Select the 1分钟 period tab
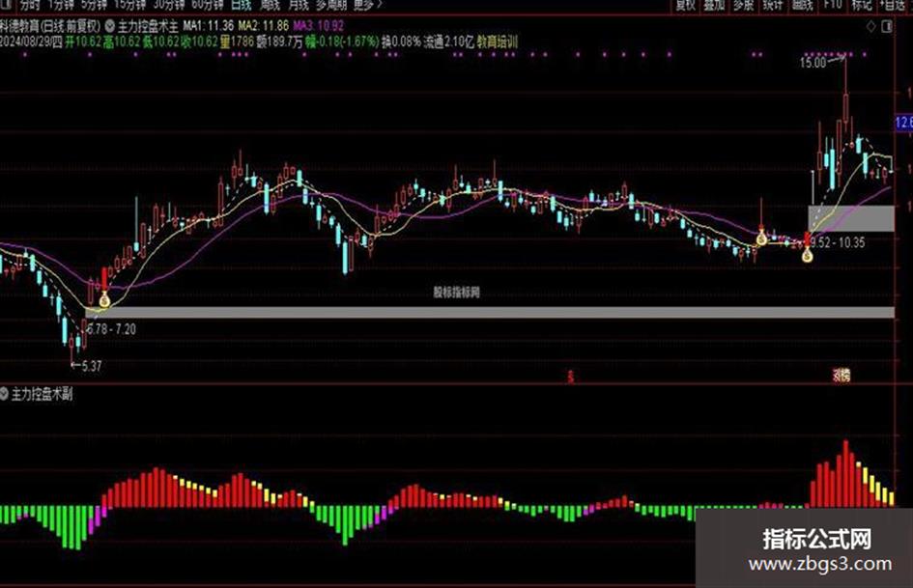 tap(61, 5)
